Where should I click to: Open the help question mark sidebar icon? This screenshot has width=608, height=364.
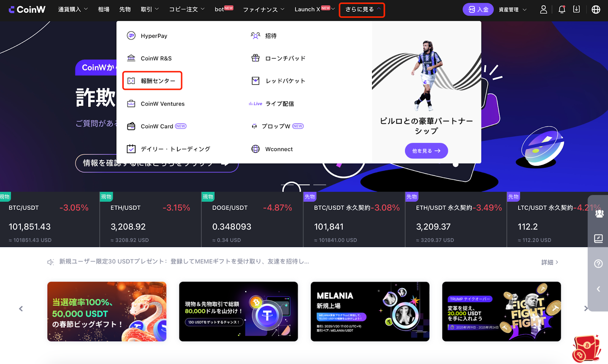click(598, 263)
